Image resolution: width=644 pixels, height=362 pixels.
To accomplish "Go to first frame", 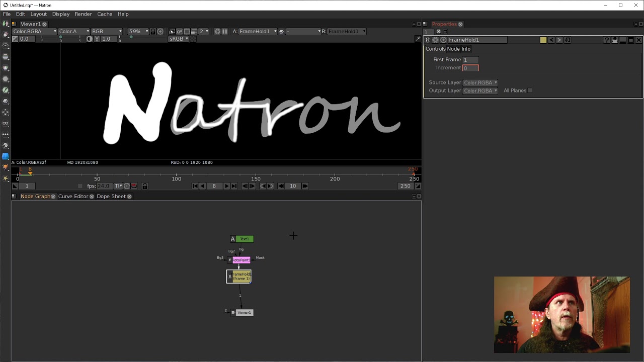I will coord(195,186).
